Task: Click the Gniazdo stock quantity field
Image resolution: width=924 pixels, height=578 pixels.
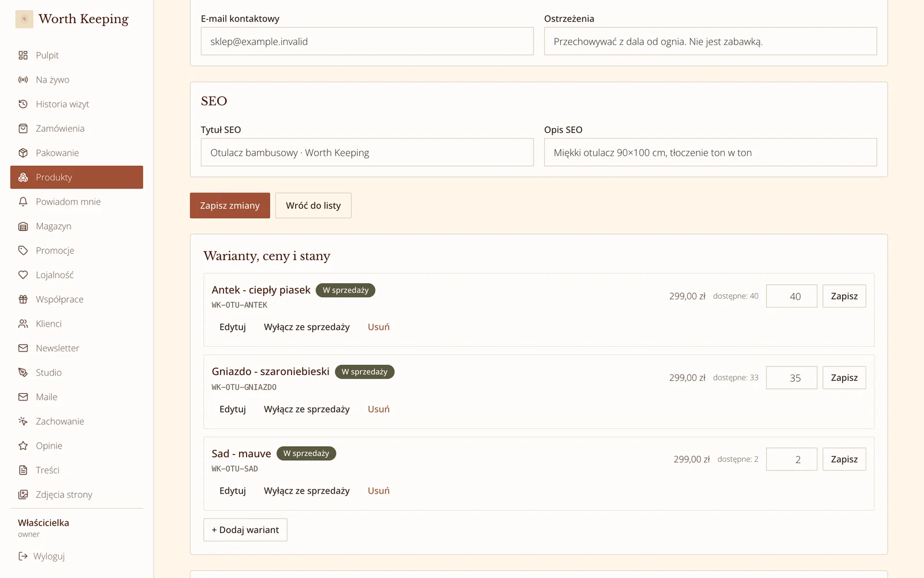Action: click(792, 377)
